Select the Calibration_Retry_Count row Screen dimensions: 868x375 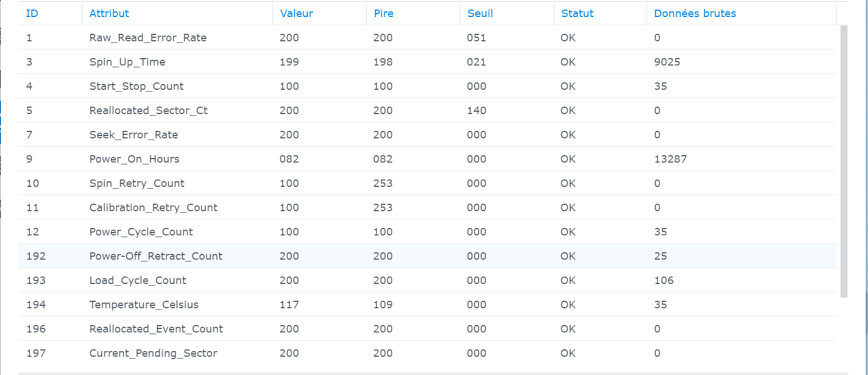[x=153, y=207]
